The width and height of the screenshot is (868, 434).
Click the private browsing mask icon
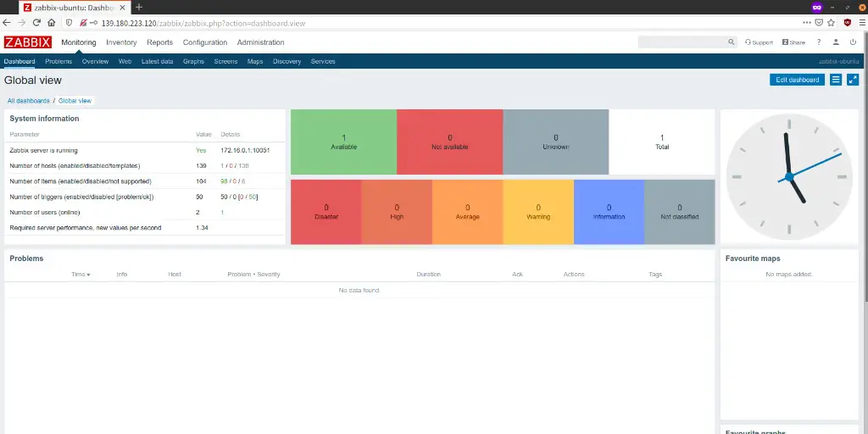[816, 7]
